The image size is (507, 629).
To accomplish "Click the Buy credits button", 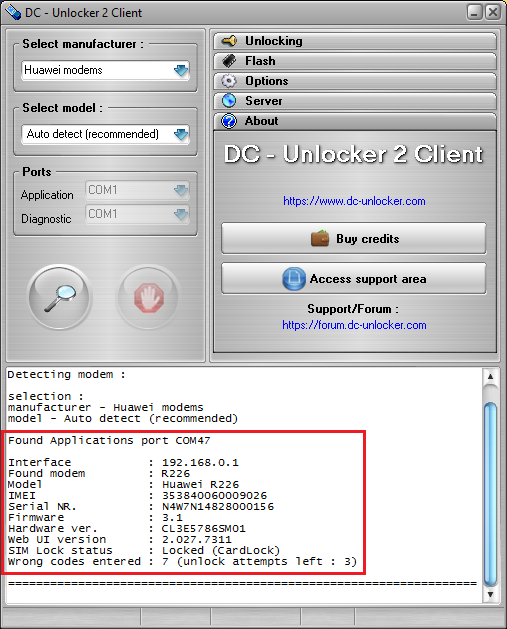I will pos(354,239).
